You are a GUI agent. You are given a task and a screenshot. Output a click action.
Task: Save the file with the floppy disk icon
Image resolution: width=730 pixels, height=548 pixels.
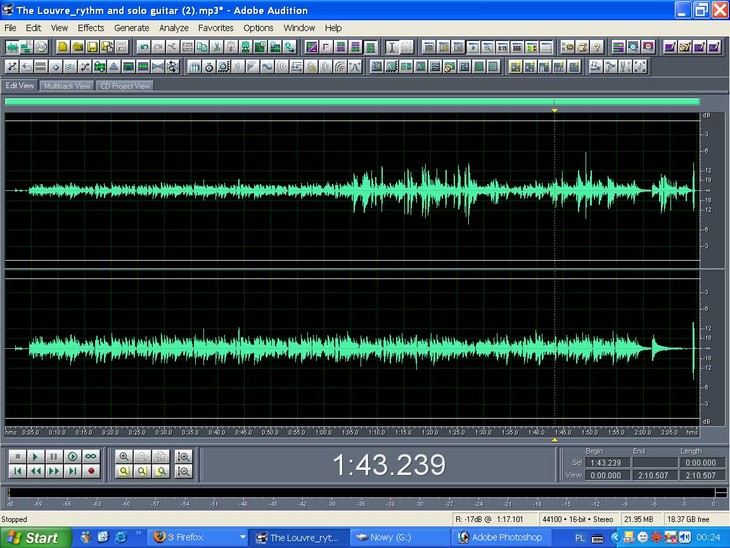92,47
